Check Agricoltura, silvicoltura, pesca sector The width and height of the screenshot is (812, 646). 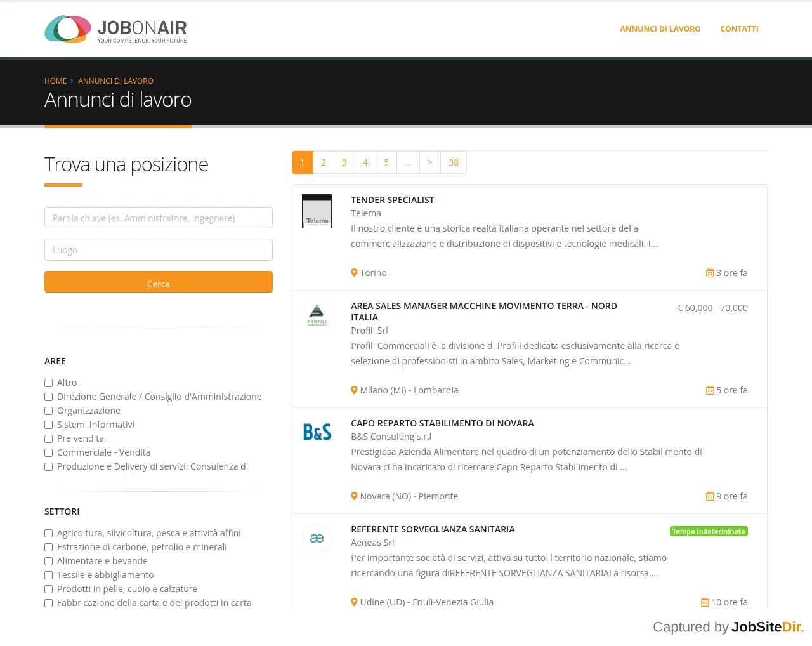point(48,533)
